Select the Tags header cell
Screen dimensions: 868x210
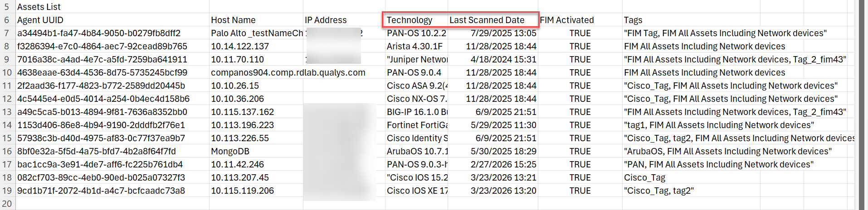coord(633,20)
